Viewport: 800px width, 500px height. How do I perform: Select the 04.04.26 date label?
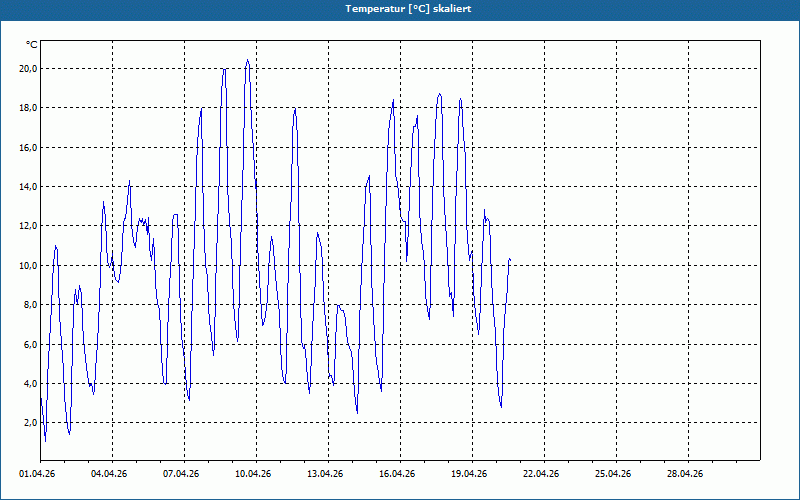pos(110,474)
